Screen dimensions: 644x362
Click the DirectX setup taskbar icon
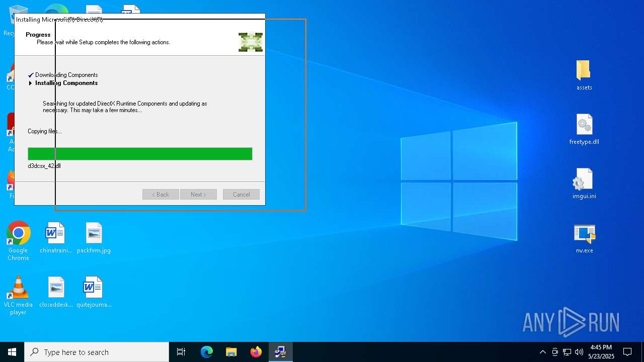281,352
